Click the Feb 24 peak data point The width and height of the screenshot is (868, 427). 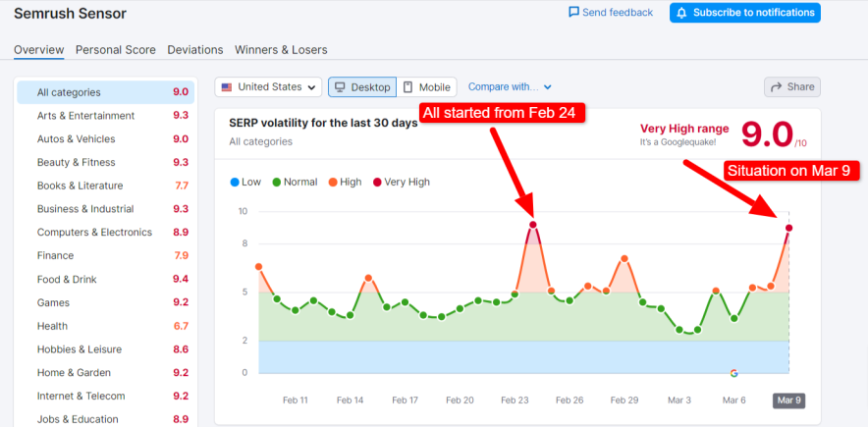pyautogui.click(x=533, y=225)
